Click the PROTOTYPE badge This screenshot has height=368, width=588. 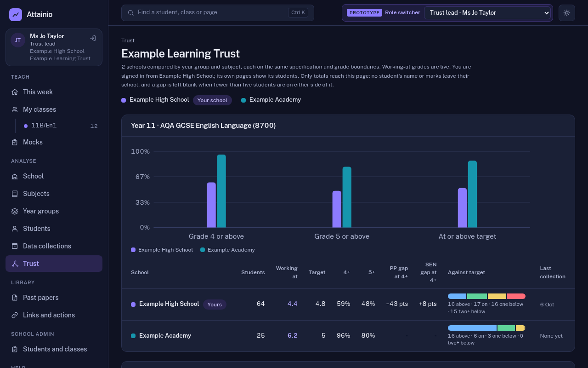364,13
